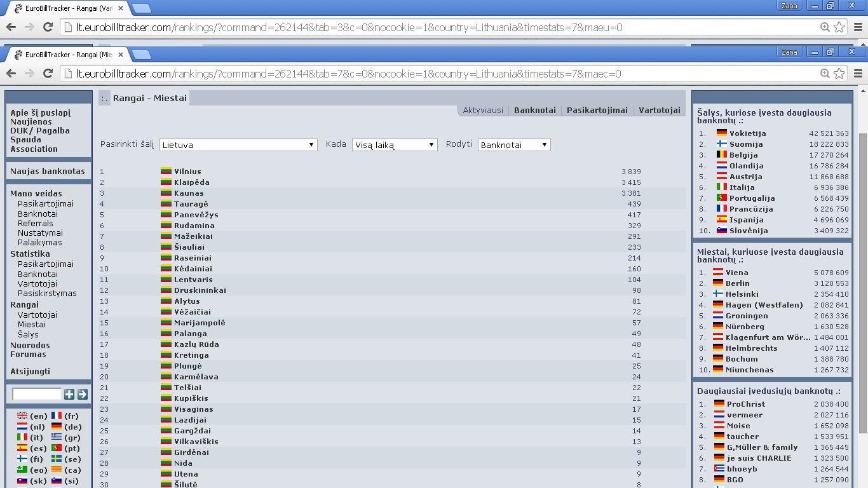The height and width of the screenshot is (488, 868).
Task: Open Palaikymas under Mano veidas
Action: (40, 242)
